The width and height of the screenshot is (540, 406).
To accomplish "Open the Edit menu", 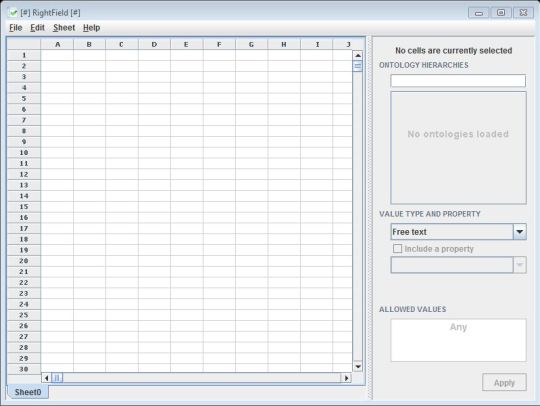I will click(x=37, y=28).
